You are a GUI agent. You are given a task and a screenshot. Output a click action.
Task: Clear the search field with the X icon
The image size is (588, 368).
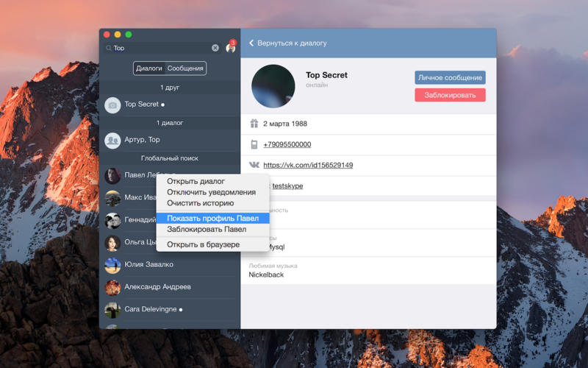[215, 48]
